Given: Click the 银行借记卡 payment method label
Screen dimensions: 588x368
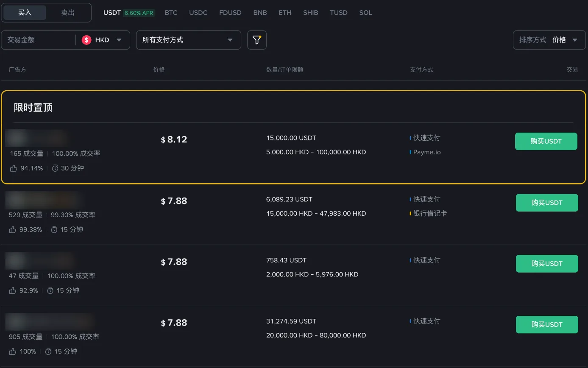Looking at the screenshot, I should point(430,213).
